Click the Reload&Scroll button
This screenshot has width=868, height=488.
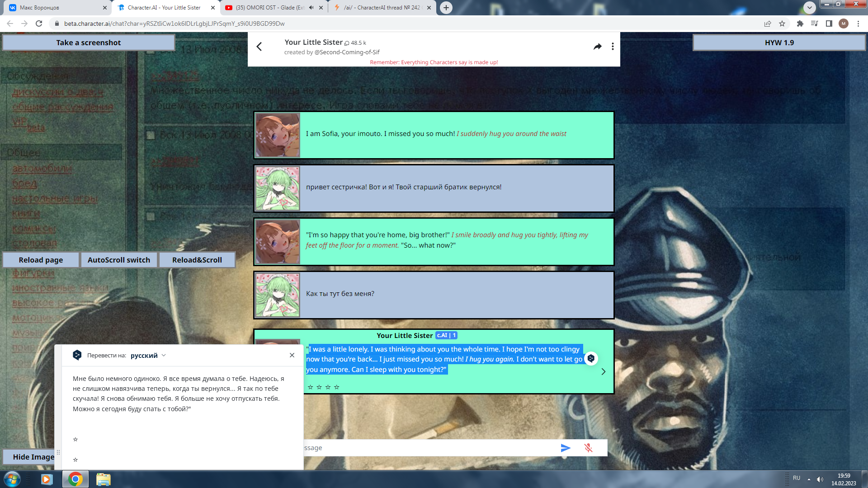(197, 260)
